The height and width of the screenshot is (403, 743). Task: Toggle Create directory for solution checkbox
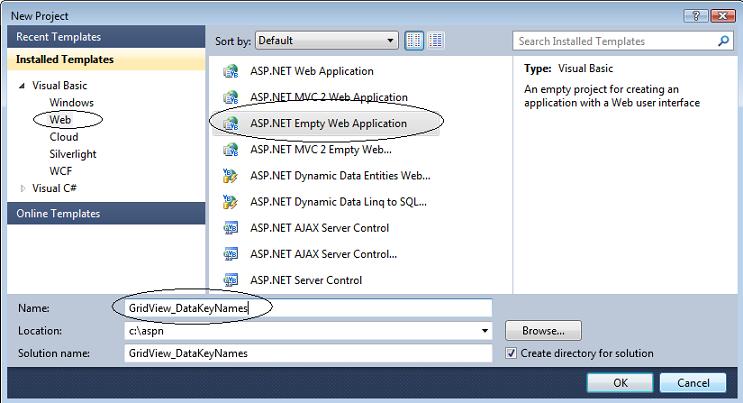pyautogui.click(x=511, y=353)
